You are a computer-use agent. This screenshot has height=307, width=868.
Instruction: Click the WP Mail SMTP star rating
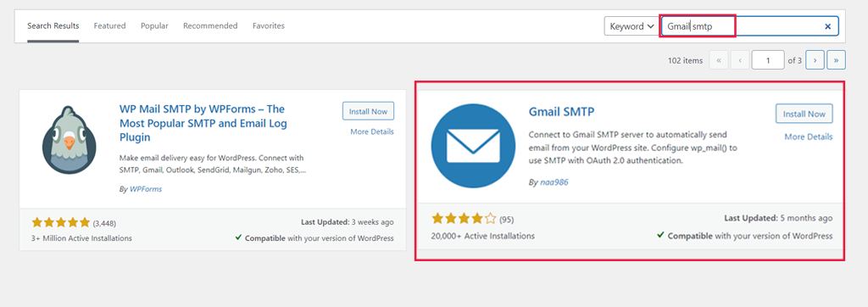coord(60,223)
